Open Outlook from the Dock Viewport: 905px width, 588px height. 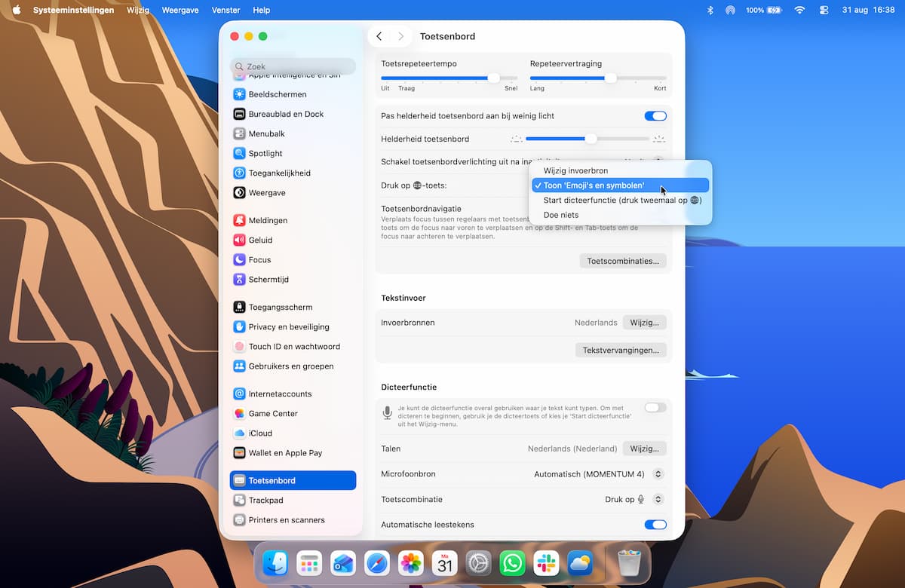click(x=343, y=562)
